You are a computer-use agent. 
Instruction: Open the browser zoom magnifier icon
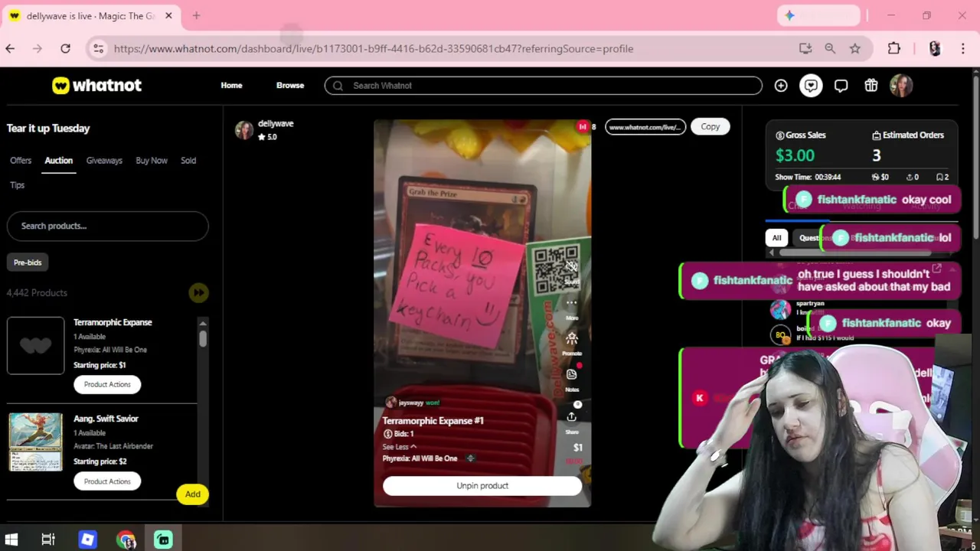[830, 48]
